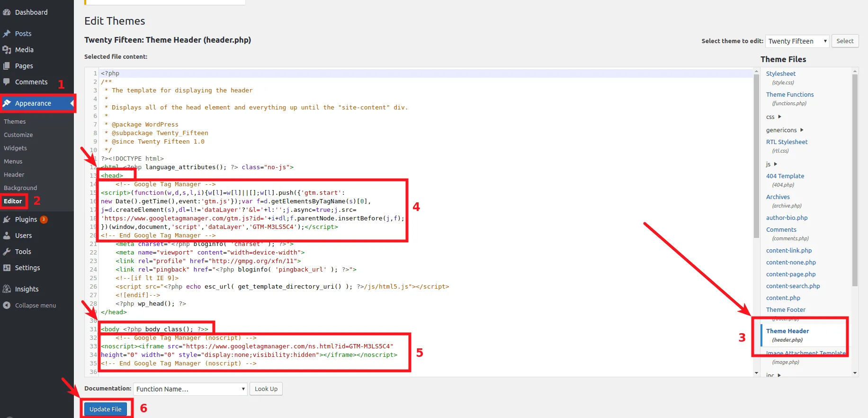868x418 pixels.
Task: Open content-none.php file
Action: [x=791, y=263]
